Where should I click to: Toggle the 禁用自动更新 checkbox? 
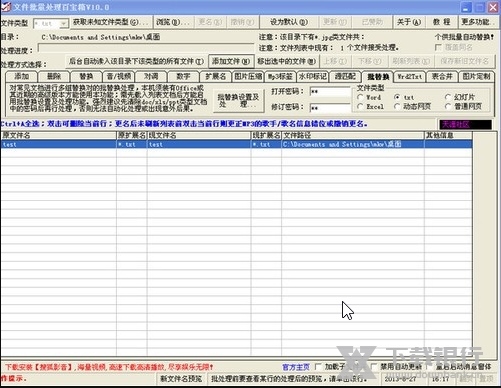374,367
